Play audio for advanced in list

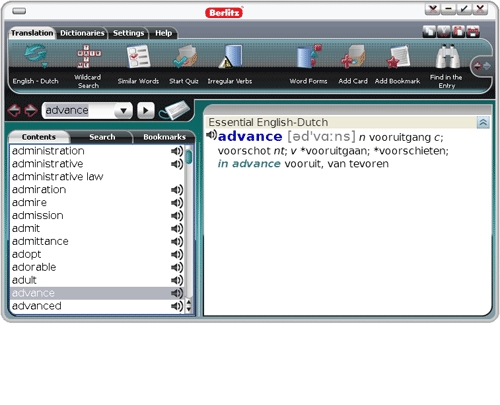click(177, 306)
